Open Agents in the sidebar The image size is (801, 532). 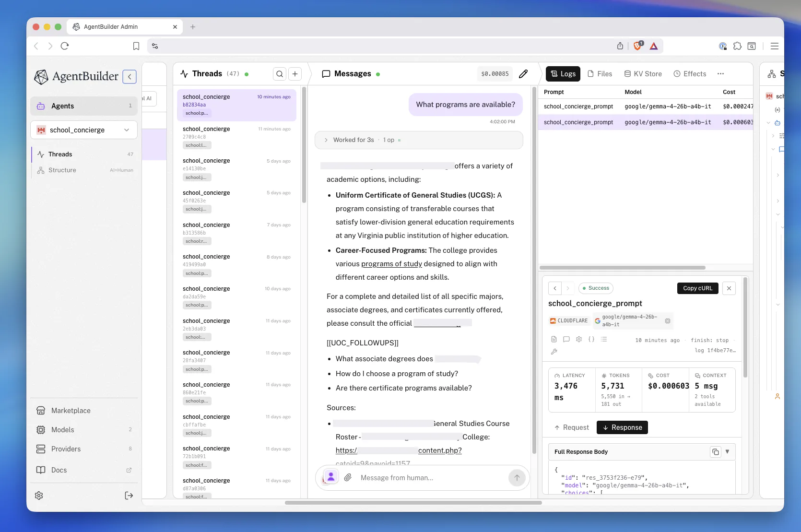point(84,106)
